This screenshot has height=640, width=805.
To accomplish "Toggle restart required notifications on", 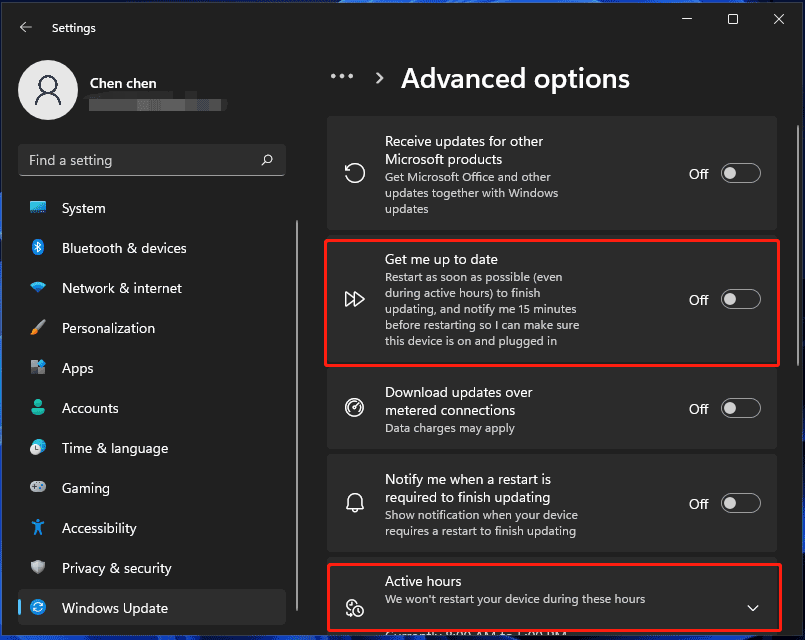I will 741,504.
